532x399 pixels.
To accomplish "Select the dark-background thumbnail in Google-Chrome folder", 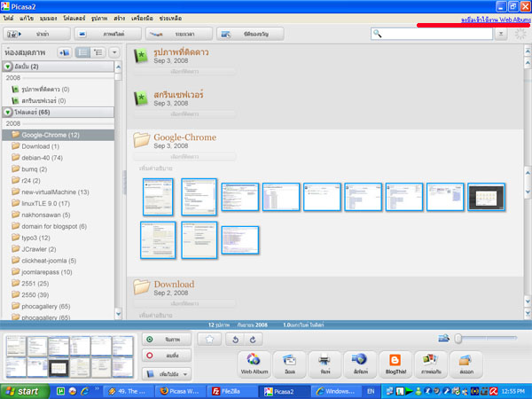I will coord(486,197).
